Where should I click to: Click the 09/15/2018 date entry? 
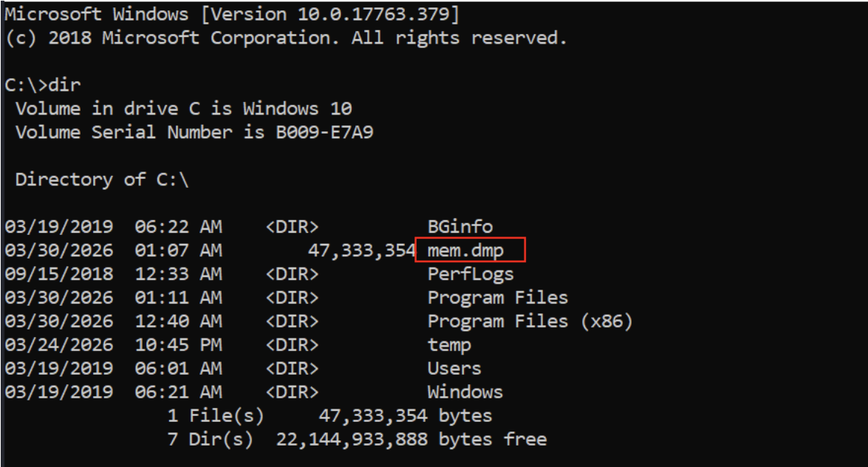click(58, 274)
